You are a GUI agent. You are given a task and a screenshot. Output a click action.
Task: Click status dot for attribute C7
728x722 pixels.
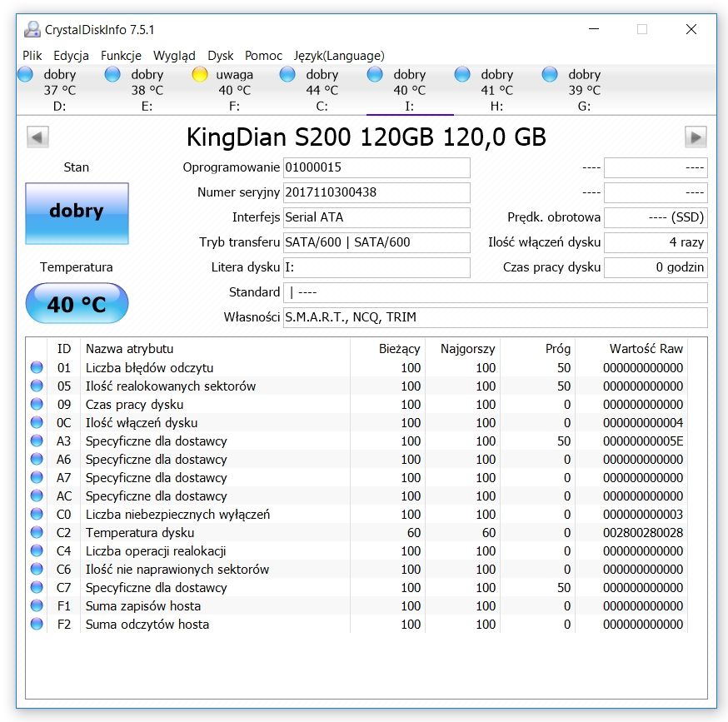(x=37, y=587)
